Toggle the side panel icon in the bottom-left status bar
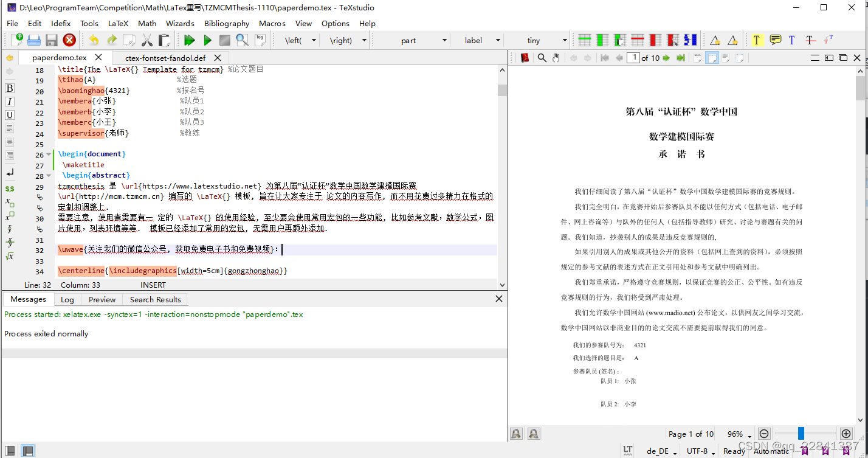Viewport: 868px width, 458px height. (10, 451)
